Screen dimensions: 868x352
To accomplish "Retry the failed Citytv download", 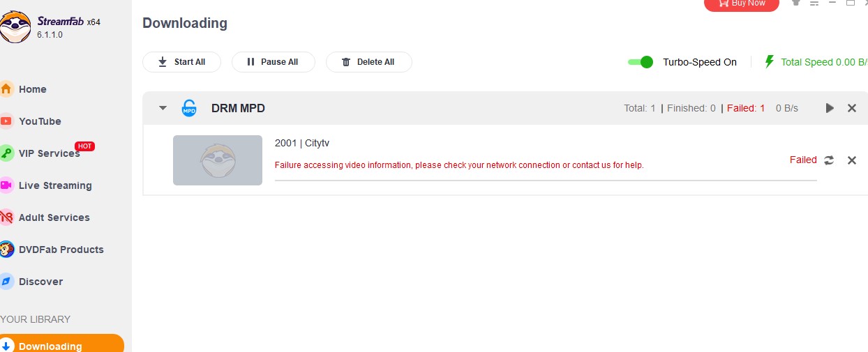I will [829, 160].
